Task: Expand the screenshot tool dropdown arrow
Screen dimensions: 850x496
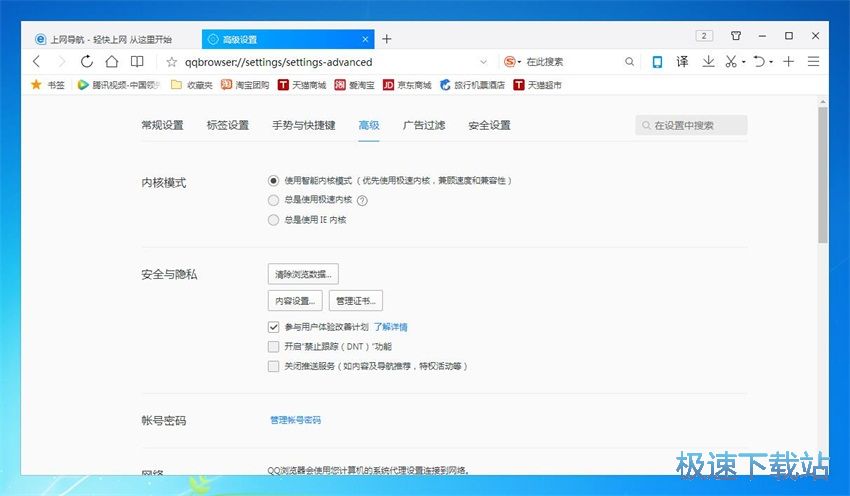Action: 744,62
